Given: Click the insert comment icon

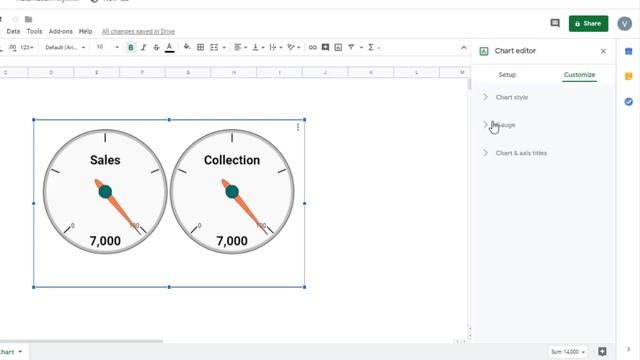Looking at the screenshot, I should pos(325,47).
